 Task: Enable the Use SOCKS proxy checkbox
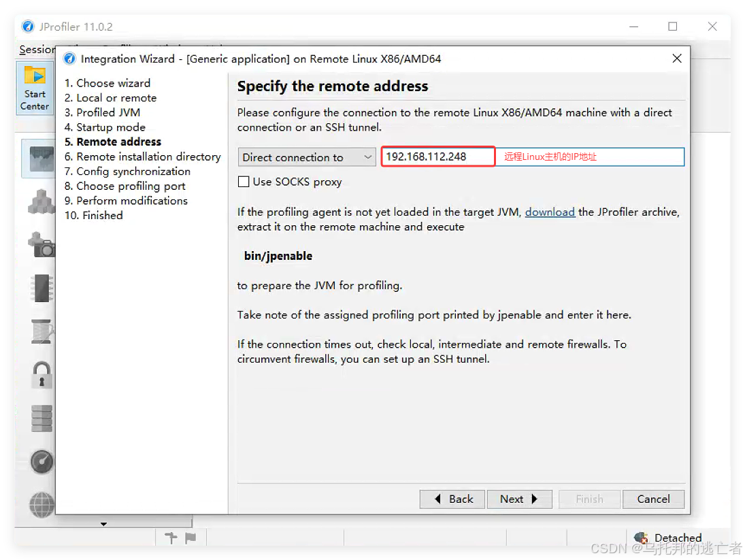click(x=244, y=182)
